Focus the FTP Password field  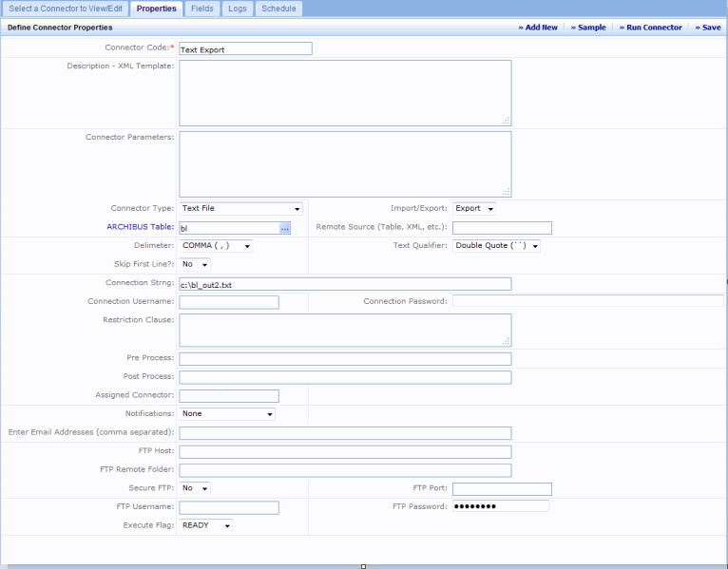pos(500,506)
